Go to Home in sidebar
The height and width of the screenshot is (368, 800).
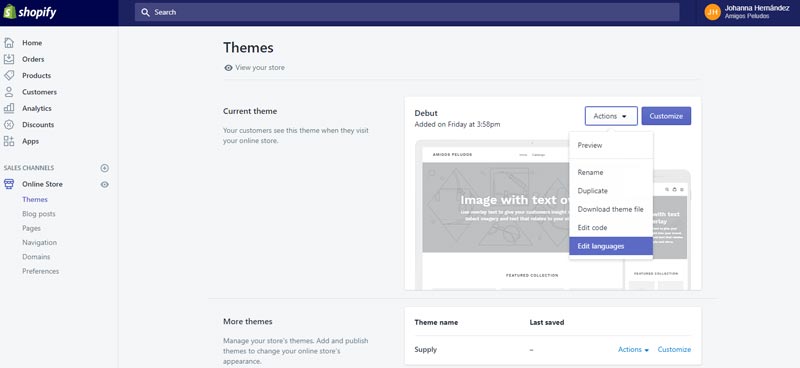point(32,43)
